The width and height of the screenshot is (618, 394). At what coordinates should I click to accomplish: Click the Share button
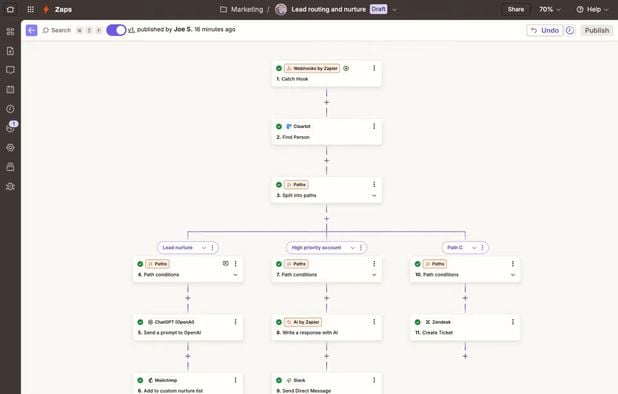tap(516, 9)
